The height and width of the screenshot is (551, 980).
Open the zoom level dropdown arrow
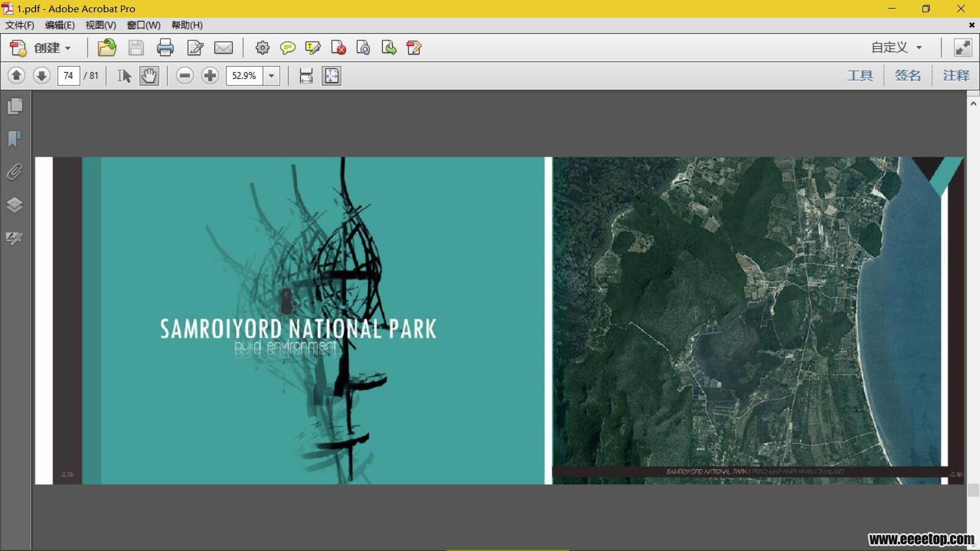[271, 75]
